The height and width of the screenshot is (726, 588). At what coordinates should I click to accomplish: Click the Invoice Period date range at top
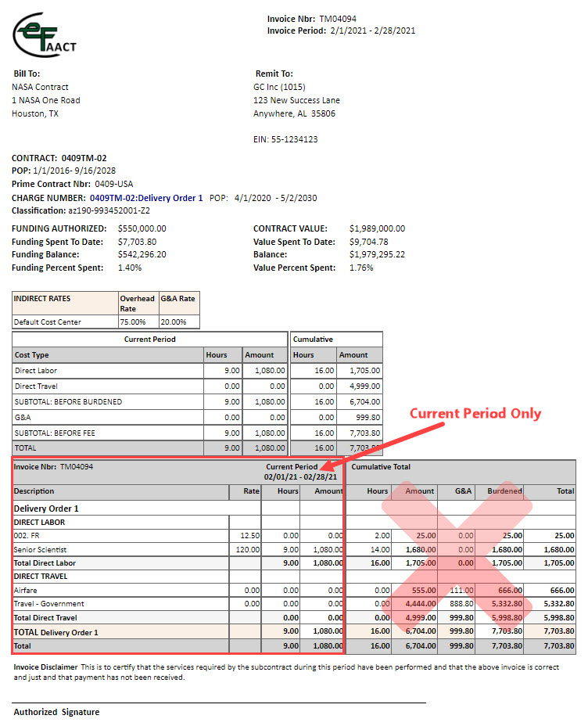[372, 31]
